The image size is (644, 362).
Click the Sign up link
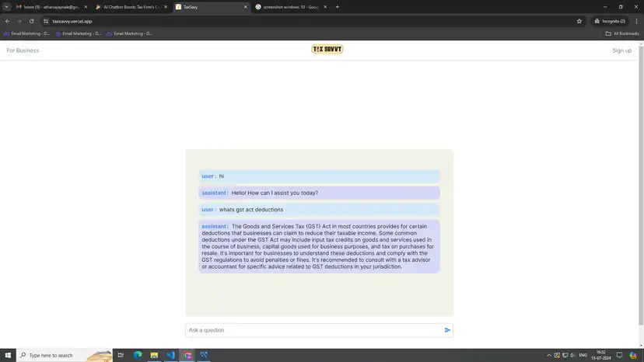point(621,50)
